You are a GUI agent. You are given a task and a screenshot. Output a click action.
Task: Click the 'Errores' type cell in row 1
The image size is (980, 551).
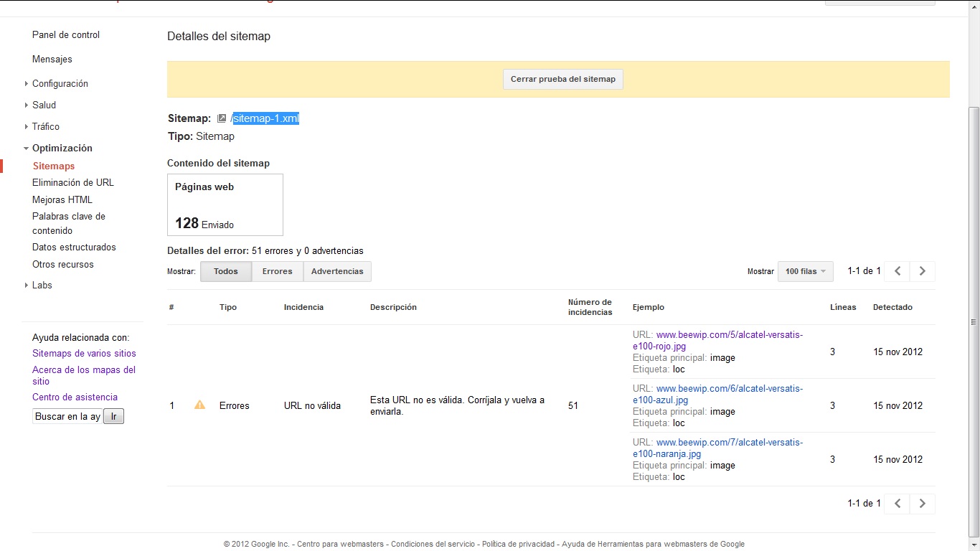coord(235,406)
